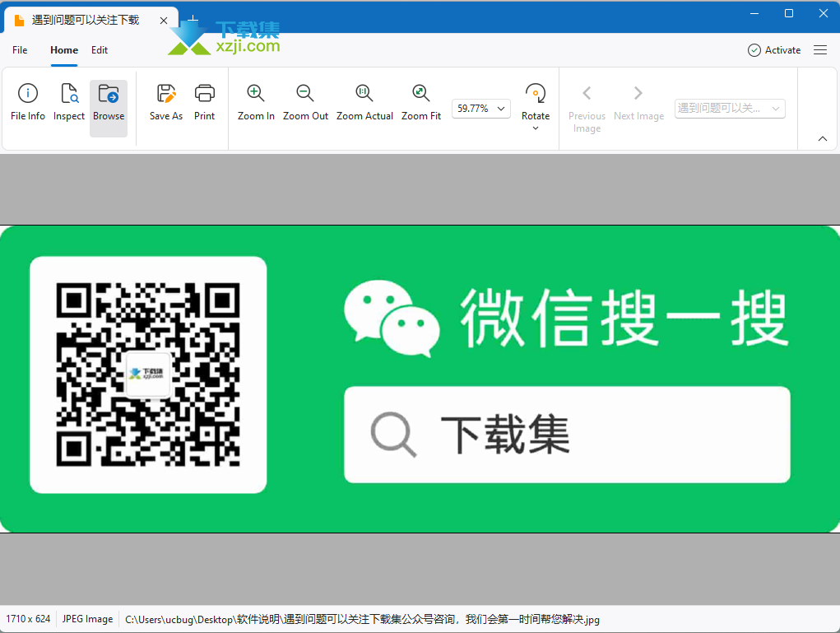Click the Zoom Out magnifier
840x633 pixels.
305,93
